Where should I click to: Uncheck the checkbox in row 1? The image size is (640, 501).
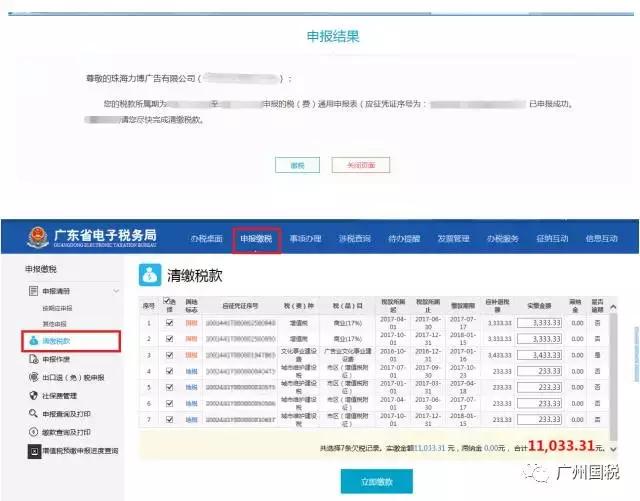click(169, 323)
